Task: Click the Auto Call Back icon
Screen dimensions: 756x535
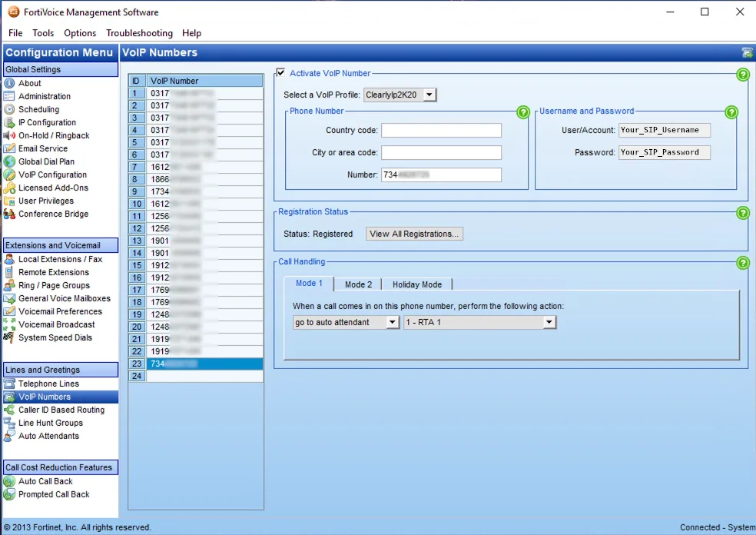Action: 9,481
